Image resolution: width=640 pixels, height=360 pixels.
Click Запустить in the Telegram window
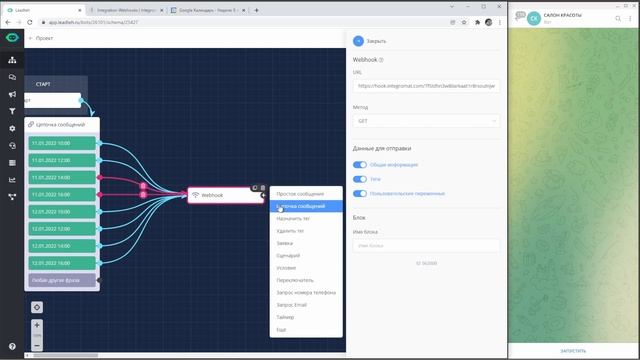[x=573, y=351]
